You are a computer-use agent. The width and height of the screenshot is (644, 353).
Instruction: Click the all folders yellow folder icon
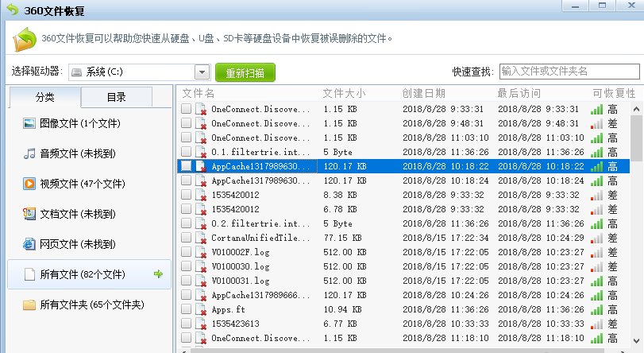coord(29,305)
